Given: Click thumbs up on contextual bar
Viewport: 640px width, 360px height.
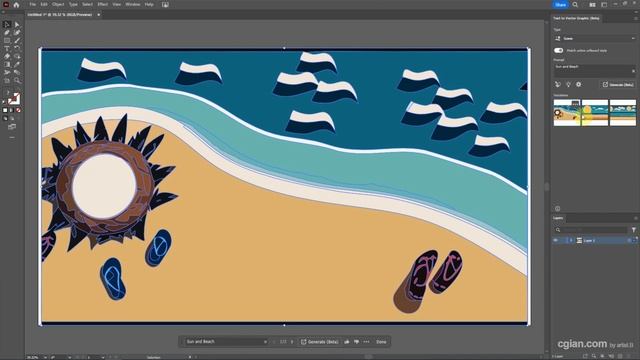Looking at the screenshot, I should coord(347,342).
